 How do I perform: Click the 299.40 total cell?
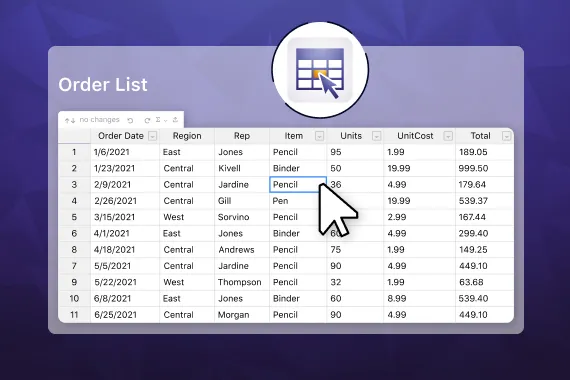tap(485, 233)
